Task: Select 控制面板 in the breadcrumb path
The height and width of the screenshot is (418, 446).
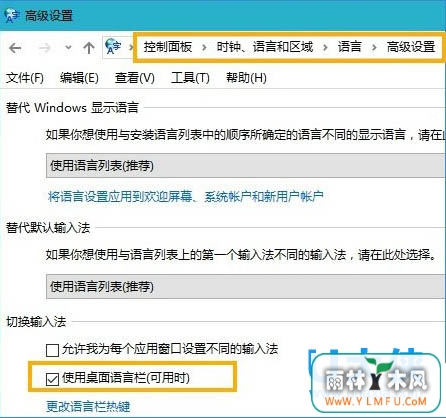Action: pyautogui.click(x=168, y=47)
